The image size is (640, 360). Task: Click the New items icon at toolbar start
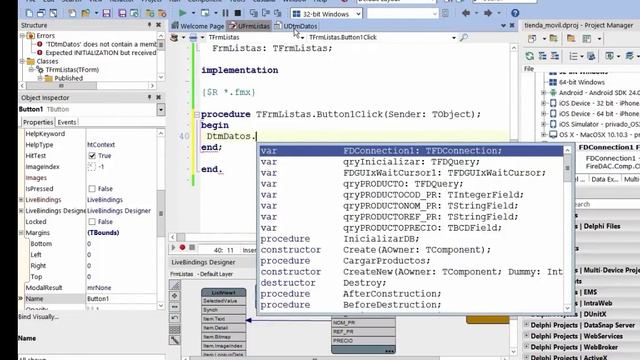click(x=29, y=13)
